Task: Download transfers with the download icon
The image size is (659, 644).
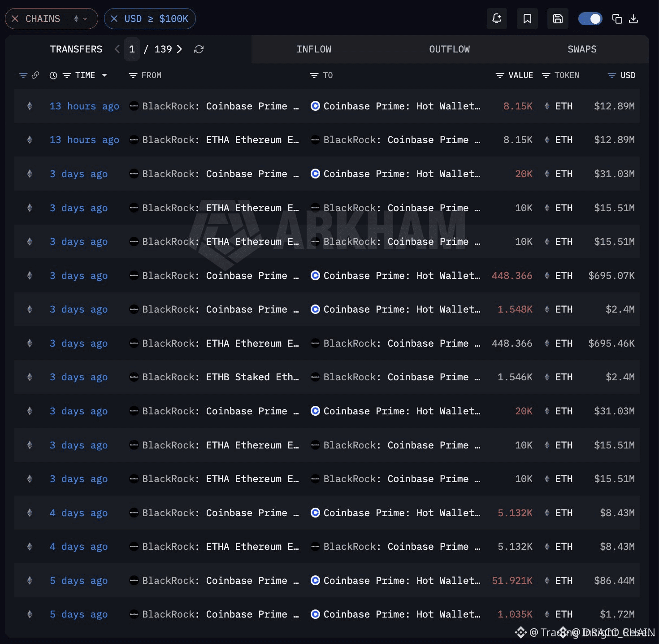Action: click(x=633, y=19)
